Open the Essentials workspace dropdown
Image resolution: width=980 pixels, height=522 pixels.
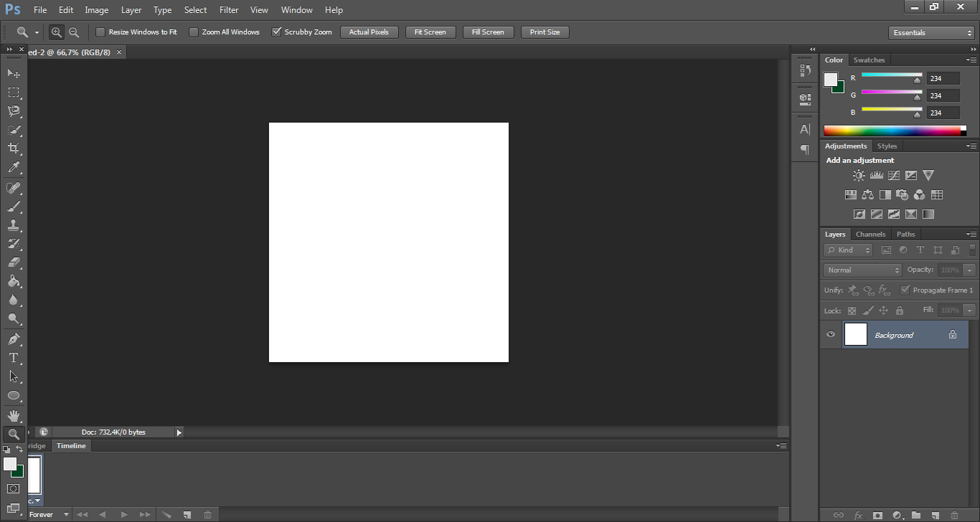[931, 33]
